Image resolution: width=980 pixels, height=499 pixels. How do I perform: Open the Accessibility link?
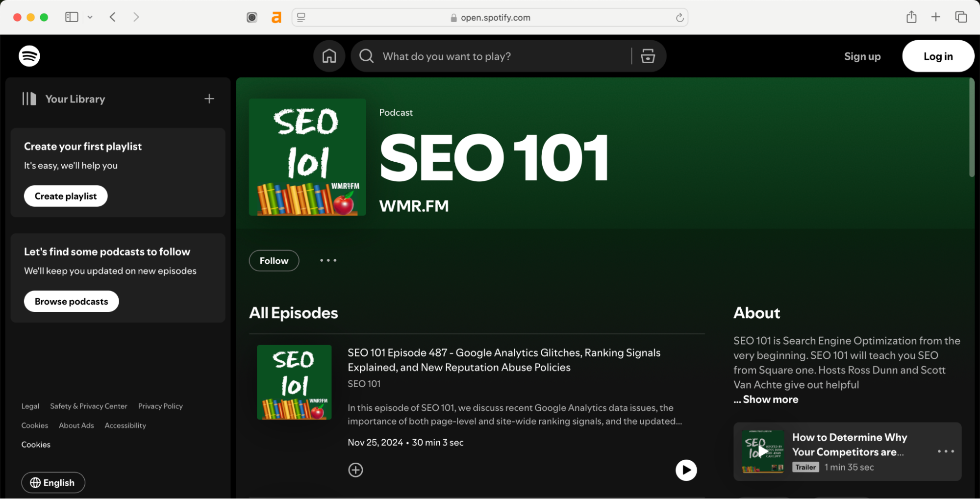point(126,425)
